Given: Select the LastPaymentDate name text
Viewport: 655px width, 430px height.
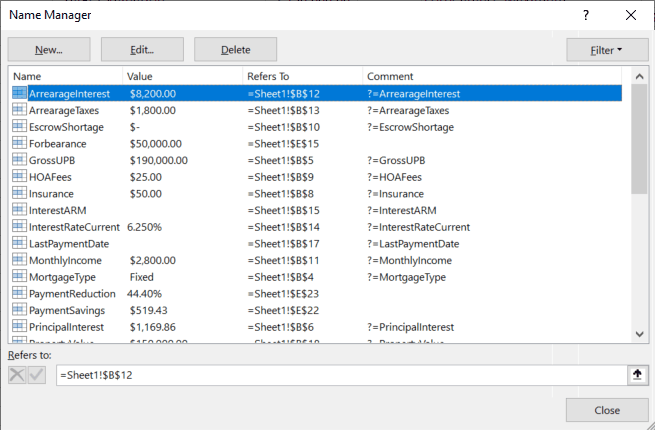Looking at the screenshot, I should pyautogui.click(x=69, y=244).
